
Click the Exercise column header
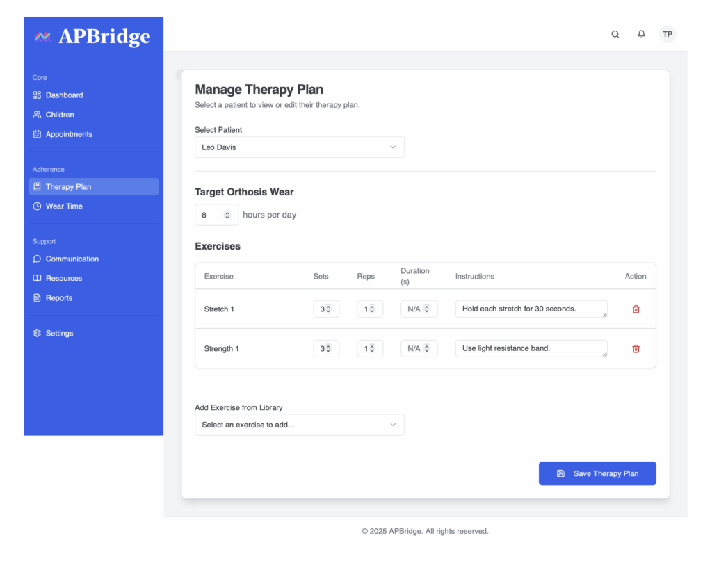218,276
